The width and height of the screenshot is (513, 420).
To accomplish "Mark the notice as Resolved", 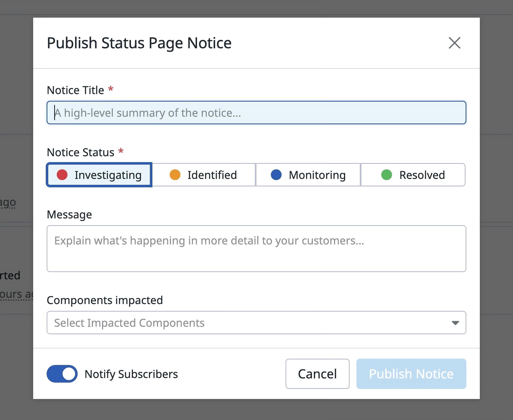I will [413, 175].
